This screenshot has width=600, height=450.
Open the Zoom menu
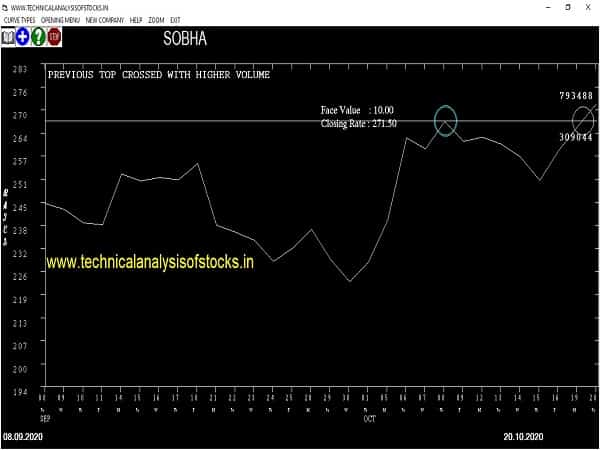pos(157,20)
